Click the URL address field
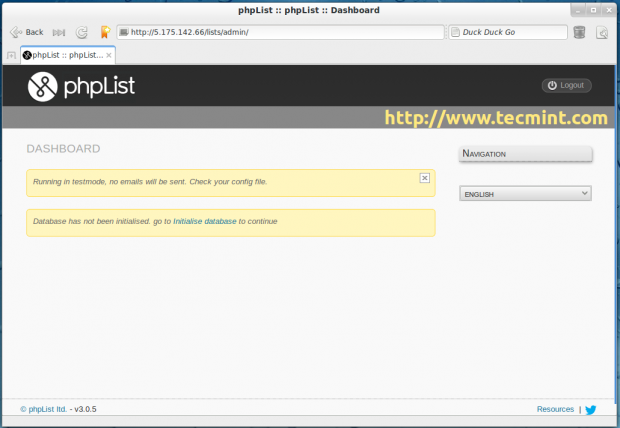The image size is (620, 428). [280, 32]
